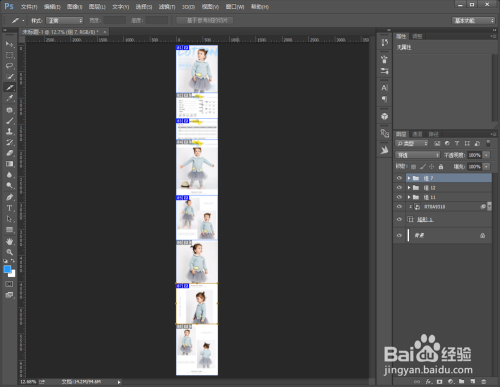Viewport: 500px width, 387px height.
Task: Click the add layer style fx icon
Action: pos(428,381)
